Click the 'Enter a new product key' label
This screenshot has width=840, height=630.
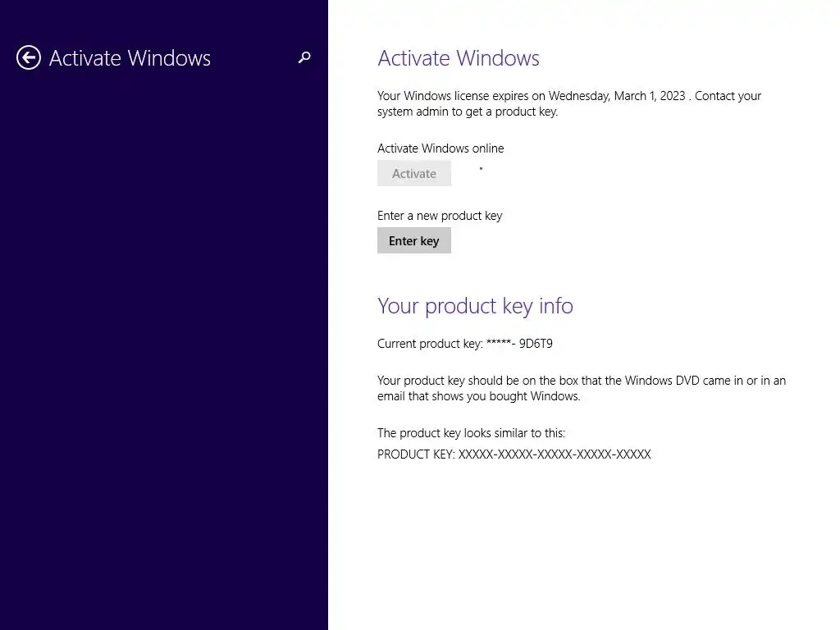[440, 216]
